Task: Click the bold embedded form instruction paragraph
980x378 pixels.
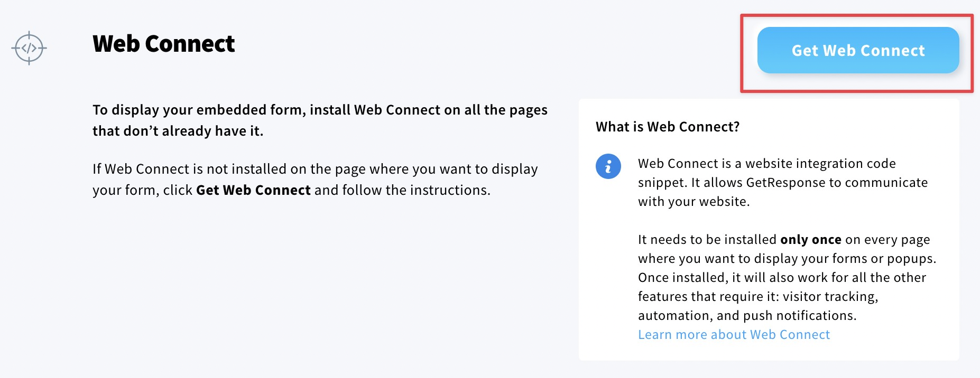Action: coord(320,120)
